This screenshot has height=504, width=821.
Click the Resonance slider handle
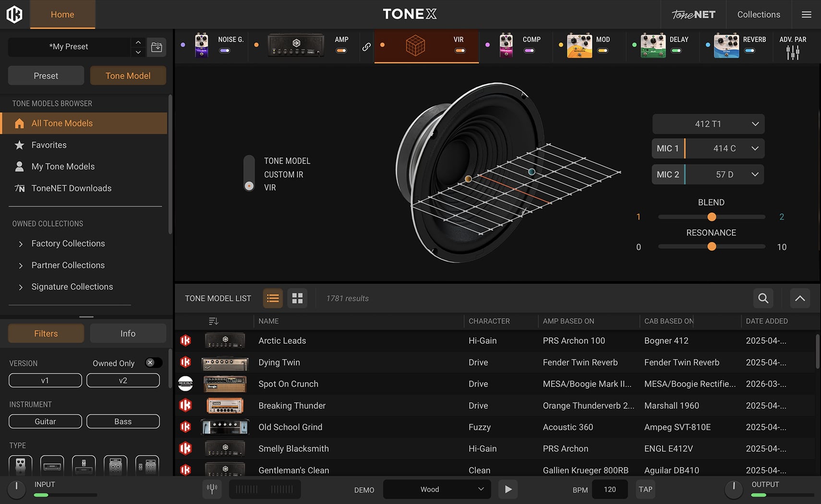[x=712, y=247]
